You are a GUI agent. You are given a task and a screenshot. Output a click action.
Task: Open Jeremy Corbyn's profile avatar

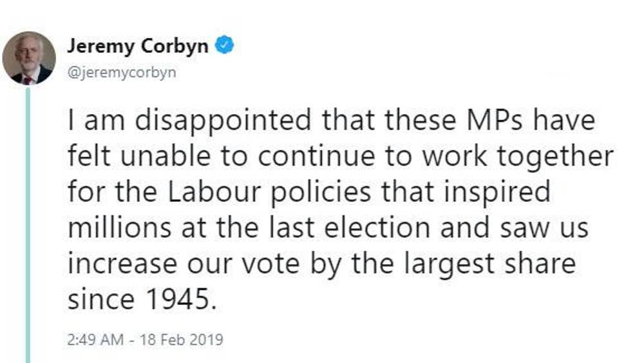coord(29,58)
